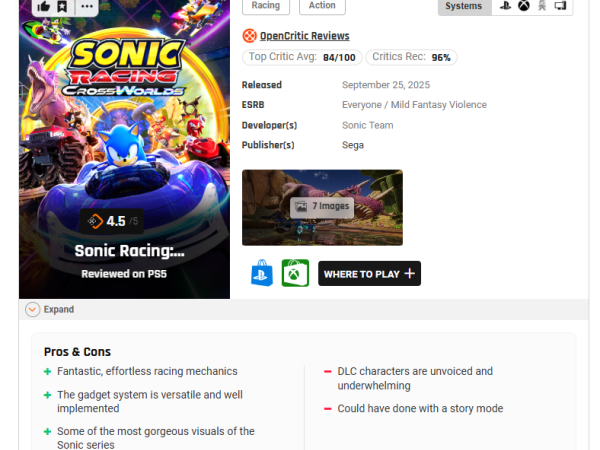Click the Top Critic Avg 84/100 badge

pos(302,58)
